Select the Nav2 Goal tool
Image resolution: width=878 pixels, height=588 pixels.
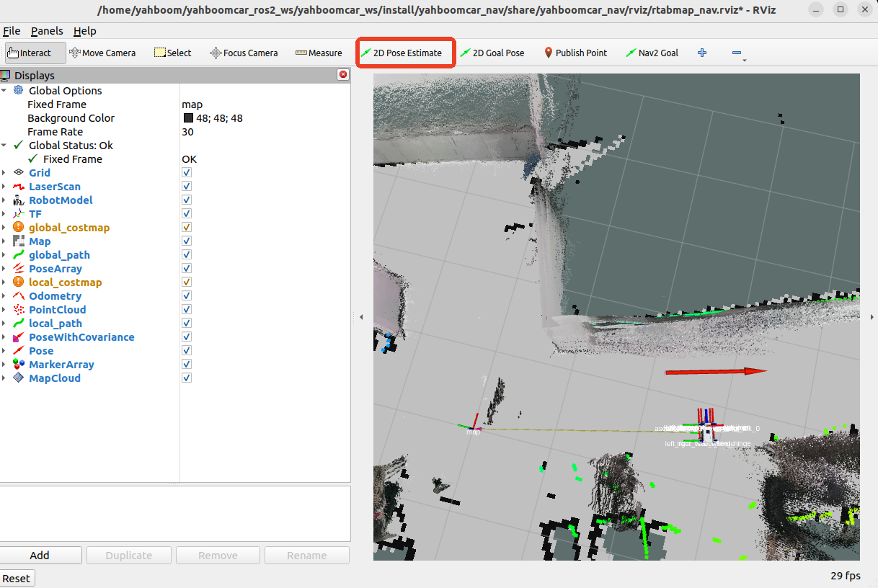pos(652,53)
